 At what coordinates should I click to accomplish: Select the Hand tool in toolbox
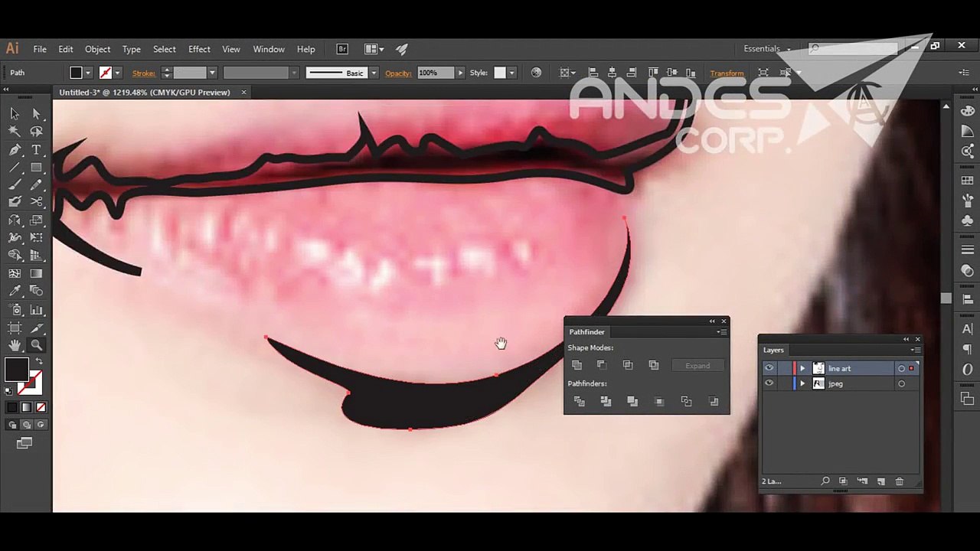click(x=15, y=346)
